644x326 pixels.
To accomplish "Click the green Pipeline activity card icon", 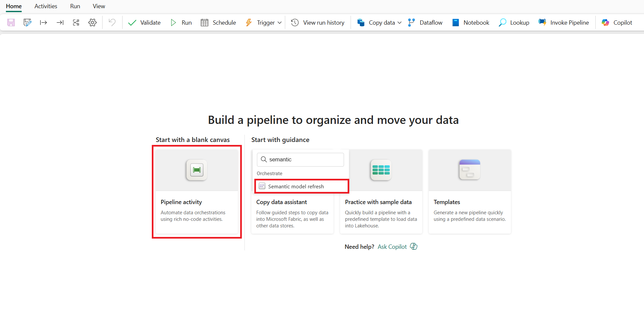I will [x=196, y=170].
